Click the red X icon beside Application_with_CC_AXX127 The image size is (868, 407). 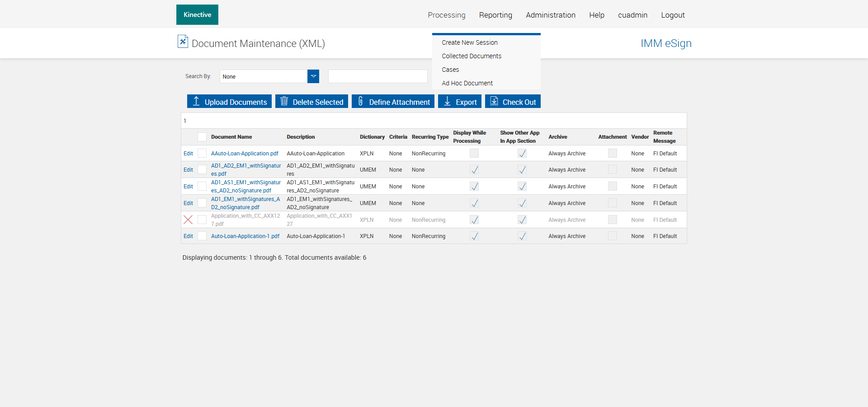188,220
